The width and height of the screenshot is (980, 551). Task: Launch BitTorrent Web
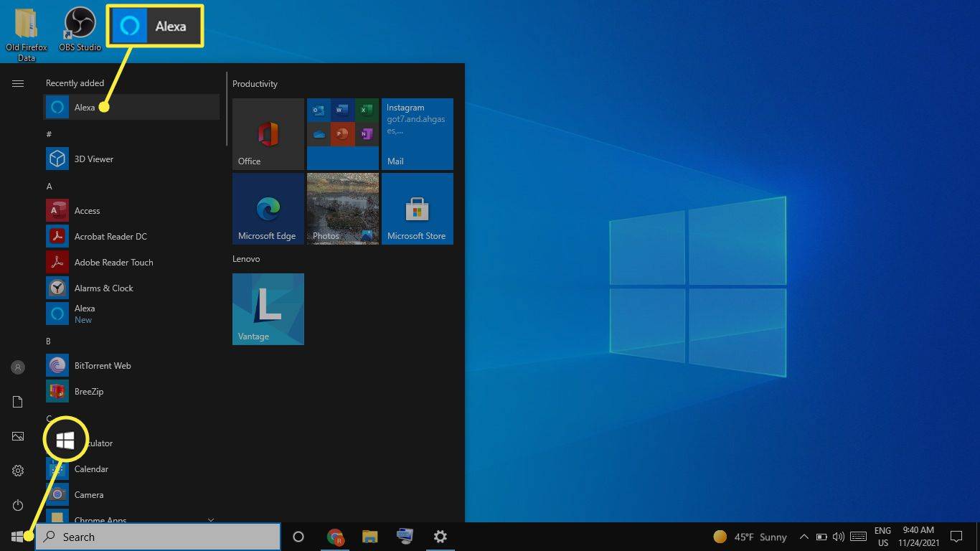click(131, 366)
